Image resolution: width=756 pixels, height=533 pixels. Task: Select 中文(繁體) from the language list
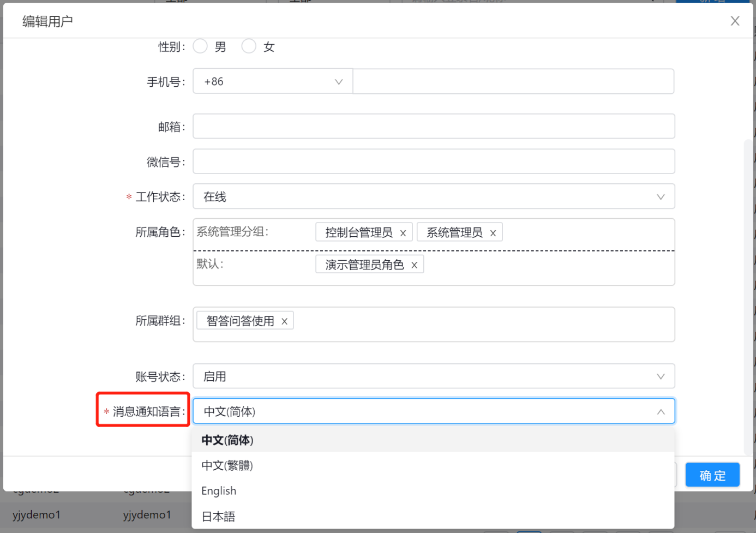click(x=227, y=465)
